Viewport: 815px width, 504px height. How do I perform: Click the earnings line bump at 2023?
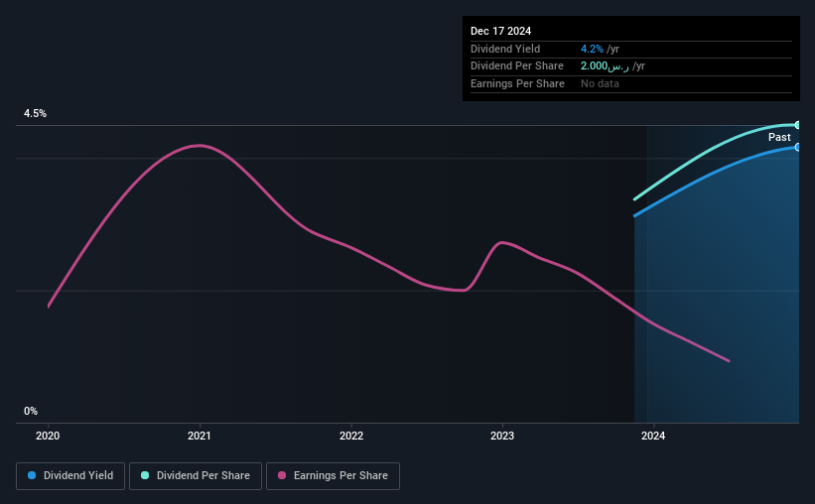pos(503,242)
